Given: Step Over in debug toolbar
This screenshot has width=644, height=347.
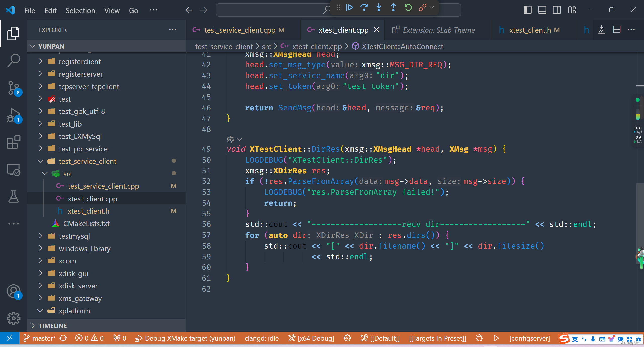Looking at the screenshot, I should click(x=364, y=7).
